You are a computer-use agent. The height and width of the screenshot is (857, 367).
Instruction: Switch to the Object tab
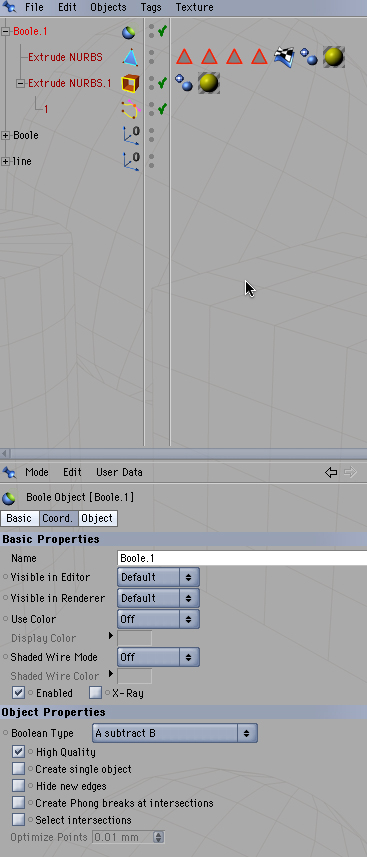coord(98,518)
